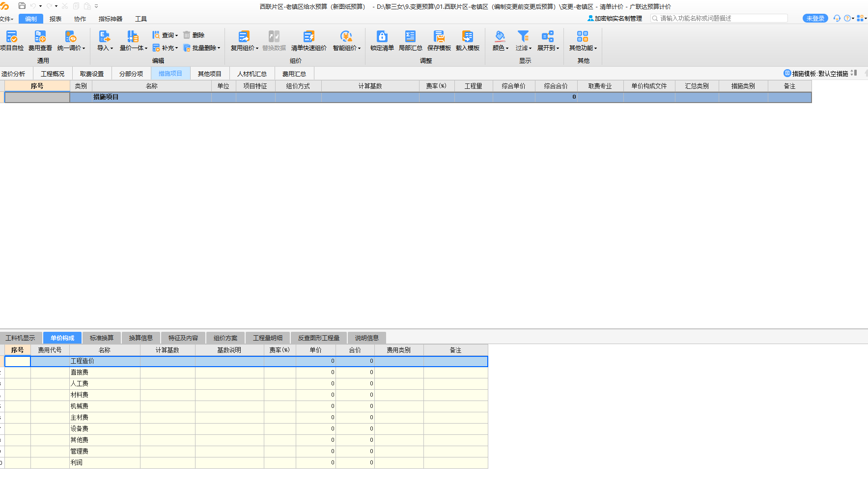This screenshot has height=482, width=868.
Task: Open the 说明信息 bottom tab
Action: (367, 338)
